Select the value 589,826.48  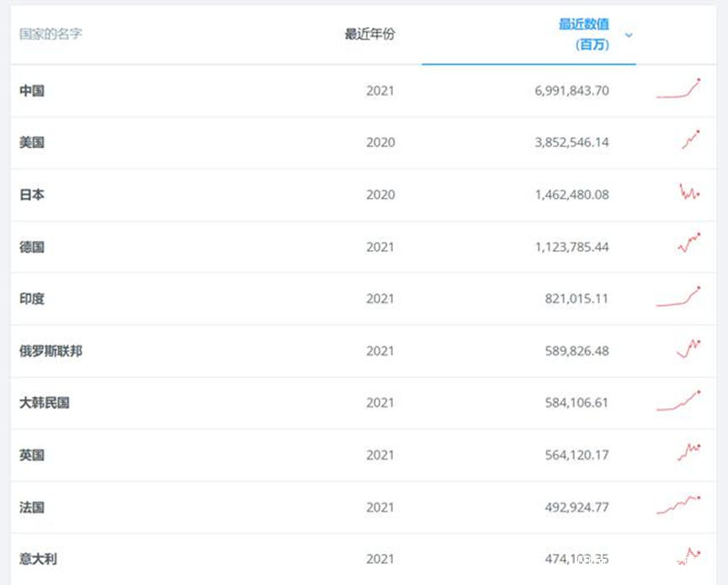(577, 351)
